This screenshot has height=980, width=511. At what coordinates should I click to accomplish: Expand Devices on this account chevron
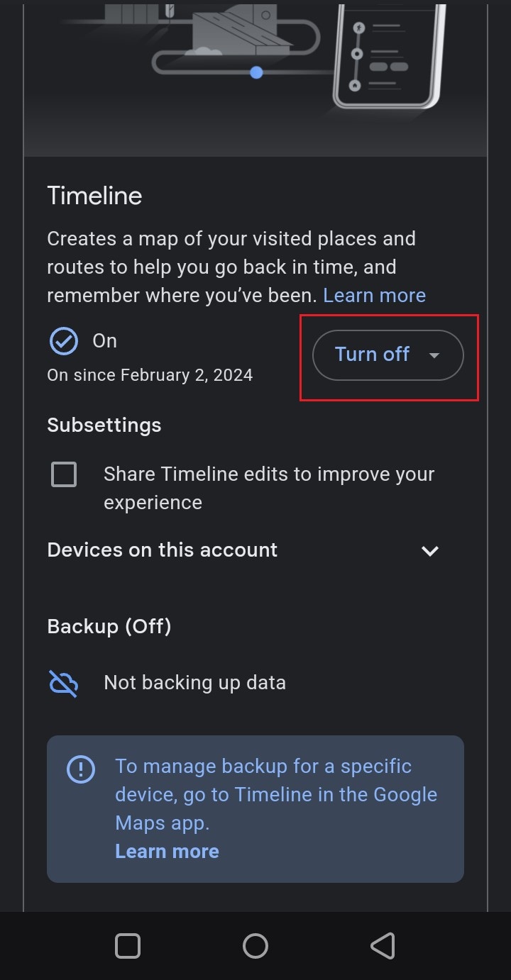430,551
